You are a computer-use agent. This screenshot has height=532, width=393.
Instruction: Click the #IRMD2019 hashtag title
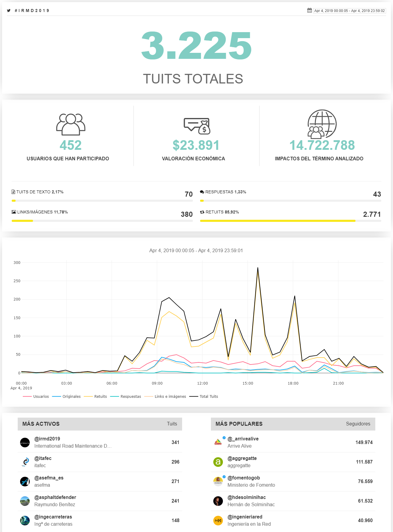pyautogui.click(x=32, y=11)
